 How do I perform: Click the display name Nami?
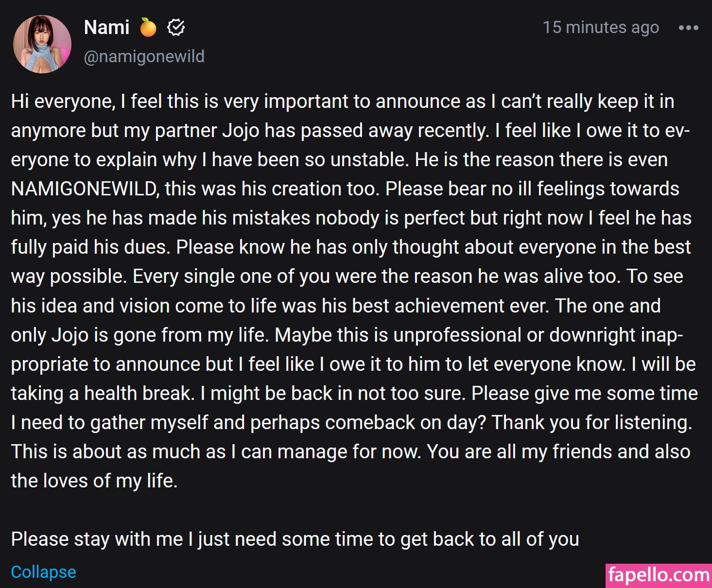pos(106,28)
